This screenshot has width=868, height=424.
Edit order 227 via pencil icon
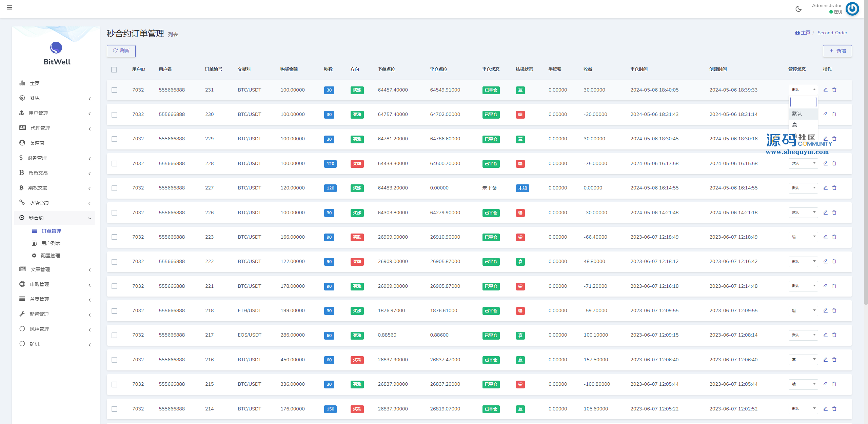pos(826,188)
